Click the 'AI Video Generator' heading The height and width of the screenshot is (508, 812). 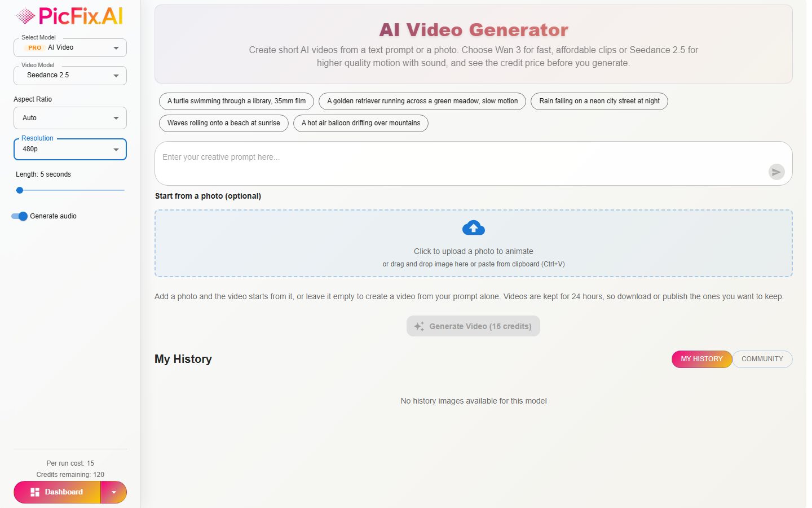pyautogui.click(x=474, y=30)
